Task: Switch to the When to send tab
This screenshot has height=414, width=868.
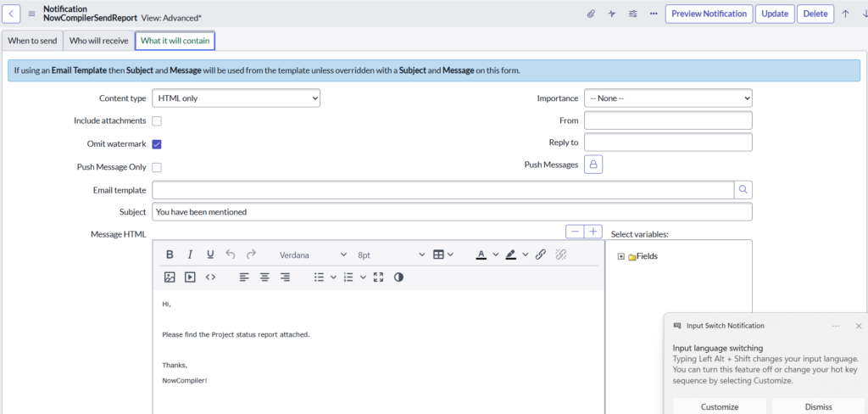Action: tap(33, 41)
